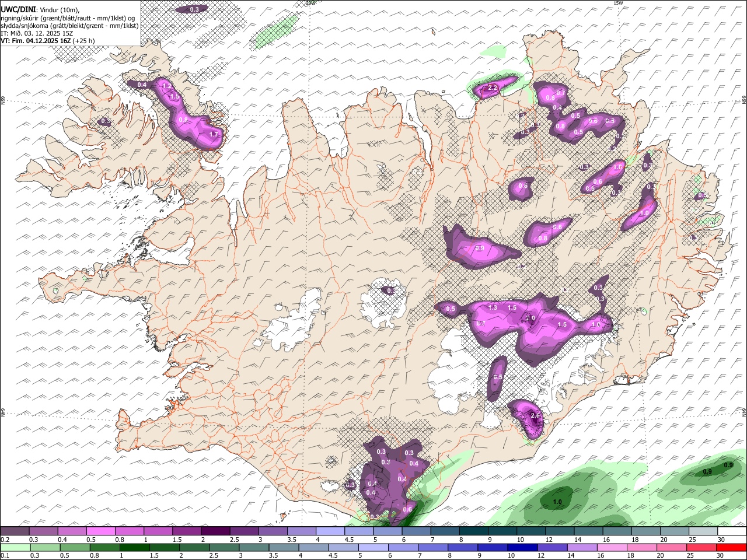The image size is (747, 560).
Task: Pick the red 30 swatch in the lower legend row
Action: pos(730,547)
